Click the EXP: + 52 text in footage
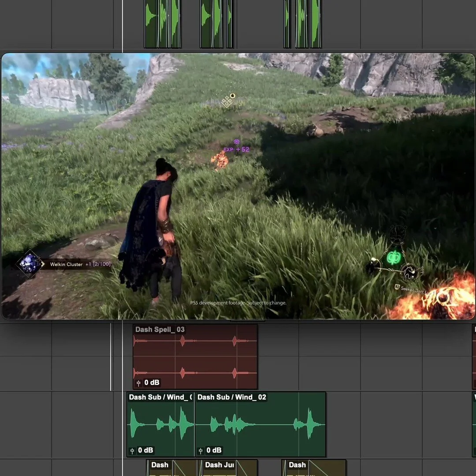The image size is (476, 476). tap(236, 149)
